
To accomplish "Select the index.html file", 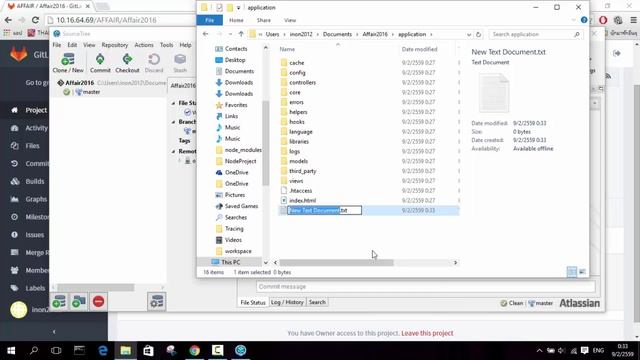I will (302, 200).
